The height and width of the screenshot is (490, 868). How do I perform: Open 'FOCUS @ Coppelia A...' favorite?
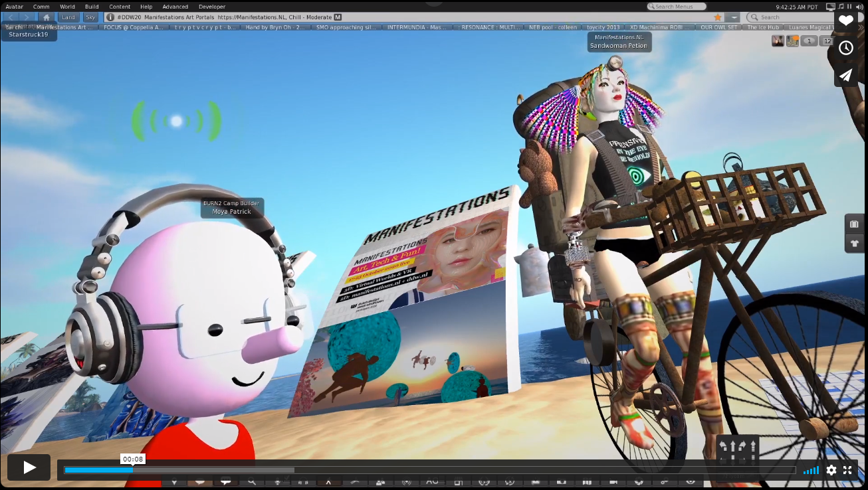(134, 27)
